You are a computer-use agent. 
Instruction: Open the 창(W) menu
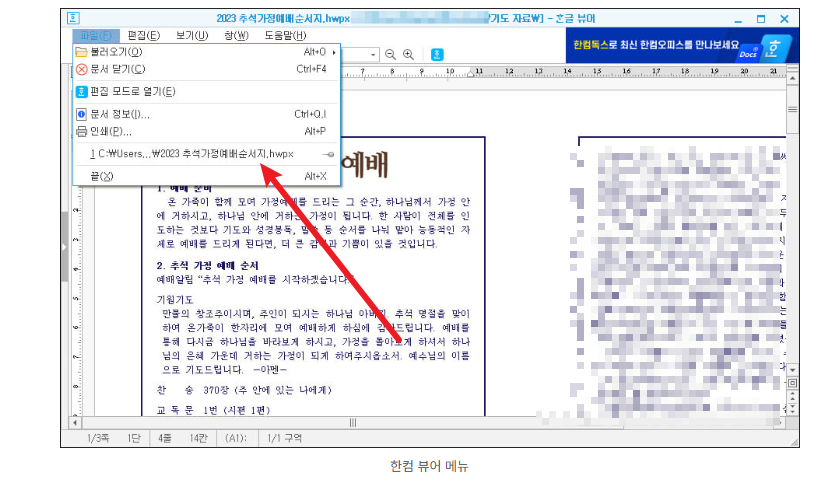[x=237, y=35]
